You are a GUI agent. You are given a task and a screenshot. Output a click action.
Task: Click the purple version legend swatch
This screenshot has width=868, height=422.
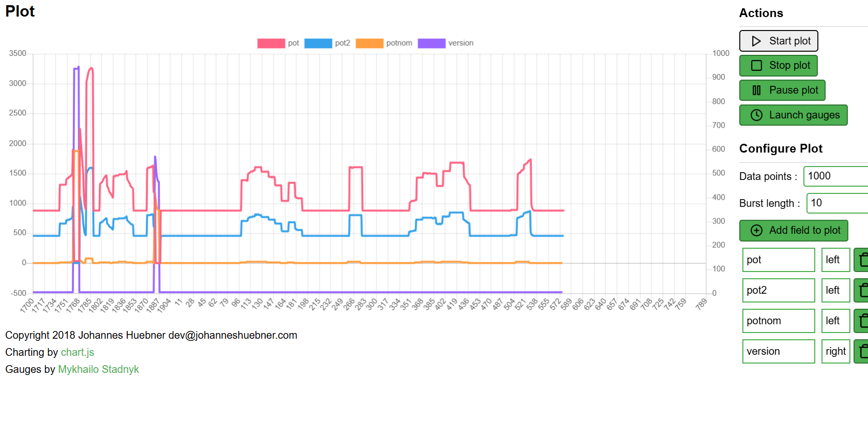click(x=431, y=43)
